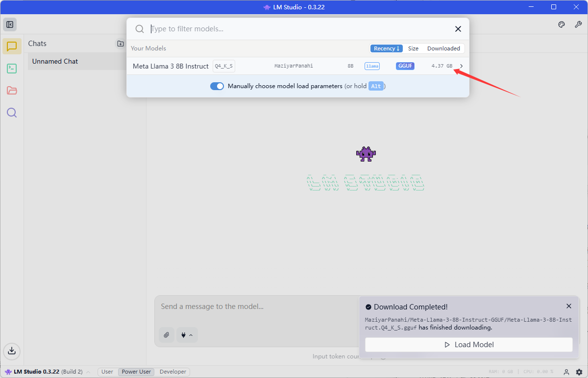Open the Discover magnifier sidebar icon
588x378 pixels.
click(12, 113)
